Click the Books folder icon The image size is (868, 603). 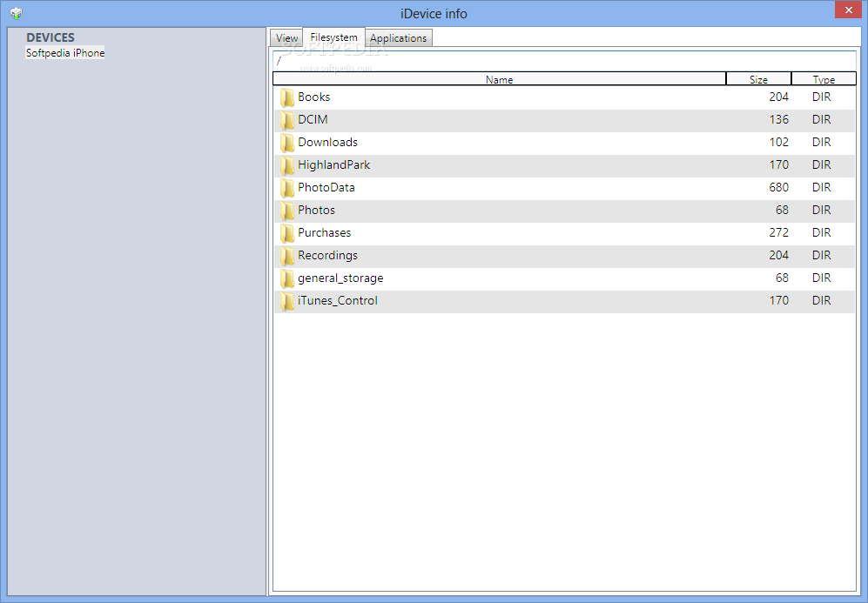286,97
